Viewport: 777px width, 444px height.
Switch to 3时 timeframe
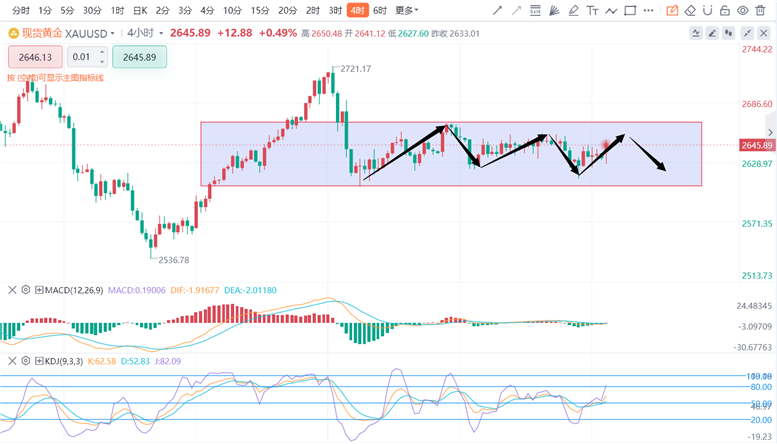pos(335,10)
